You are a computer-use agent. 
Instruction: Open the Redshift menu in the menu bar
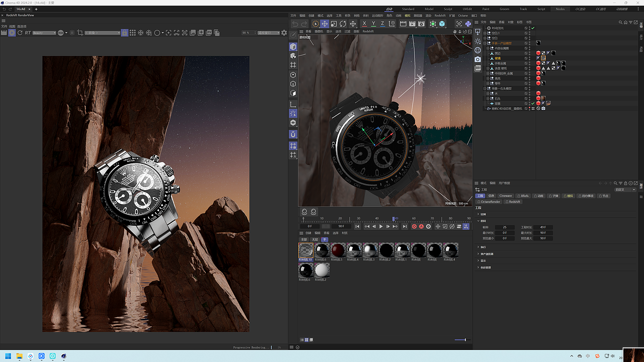(x=440, y=16)
